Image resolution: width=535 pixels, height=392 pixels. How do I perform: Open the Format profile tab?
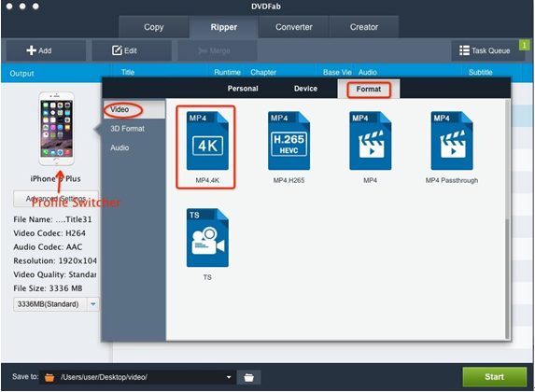click(x=369, y=89)
